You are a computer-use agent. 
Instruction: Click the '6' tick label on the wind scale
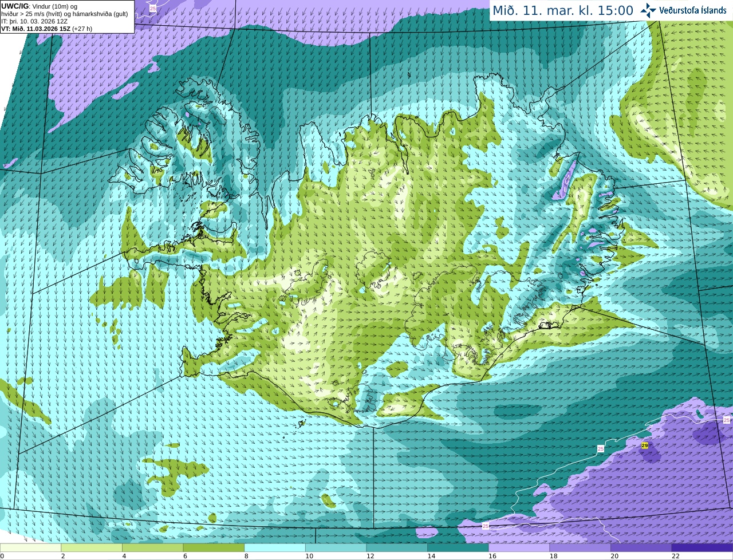185,556
